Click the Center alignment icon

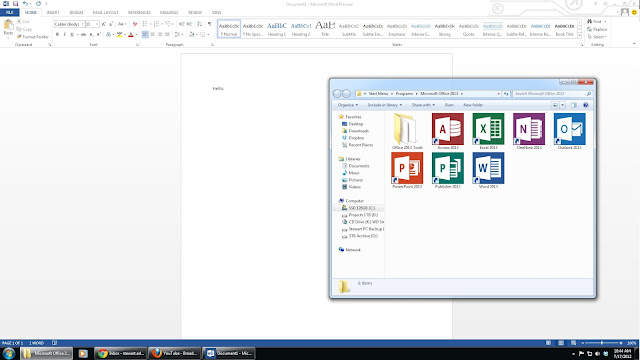(152, 35)
